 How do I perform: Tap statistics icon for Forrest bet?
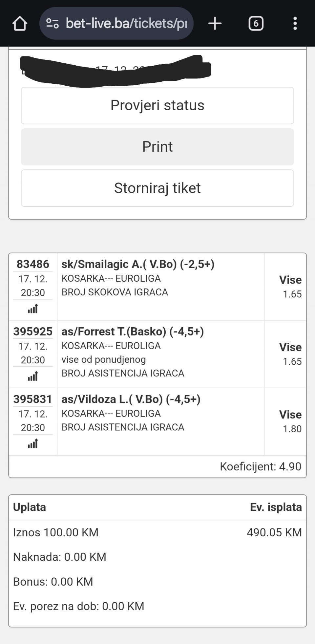33,376
